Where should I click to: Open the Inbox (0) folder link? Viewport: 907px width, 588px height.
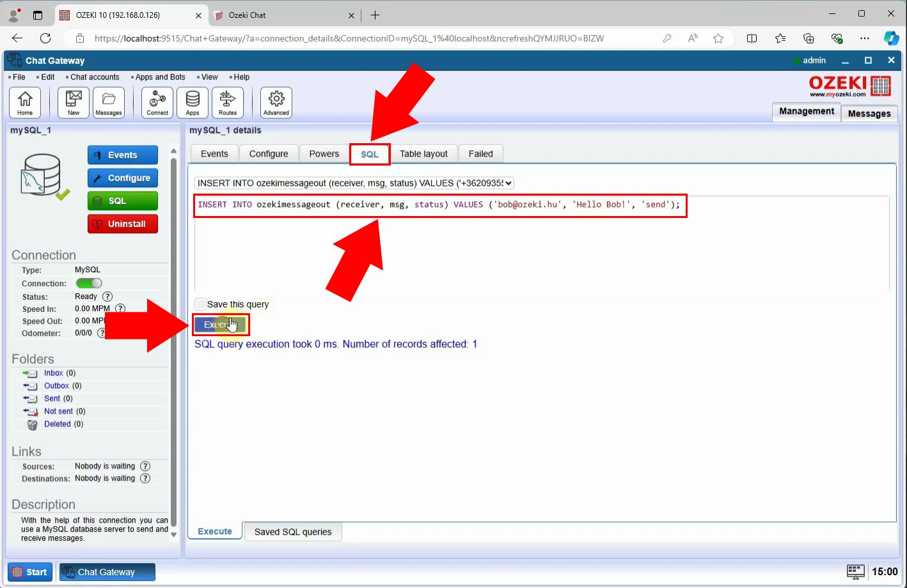[59, 373]
